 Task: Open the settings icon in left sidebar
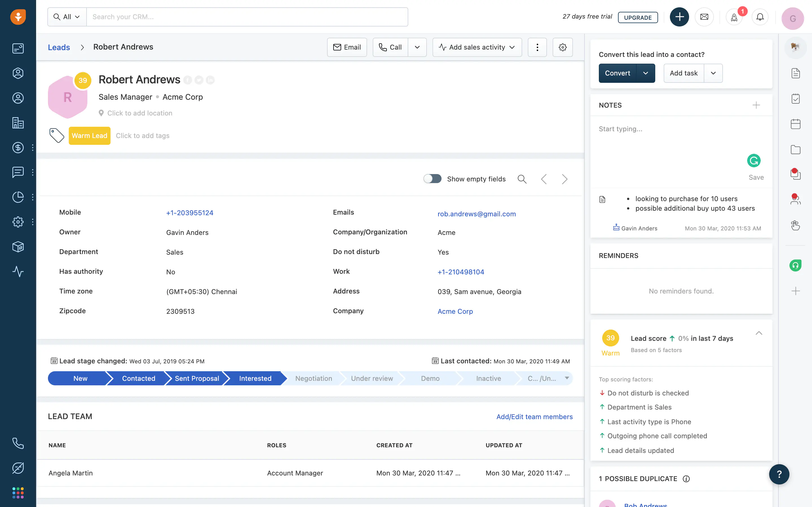pos(17,221)
